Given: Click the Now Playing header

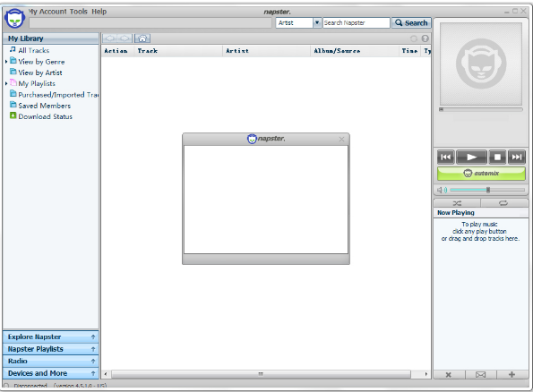Looking at the screenshot, I should [481, 213].
